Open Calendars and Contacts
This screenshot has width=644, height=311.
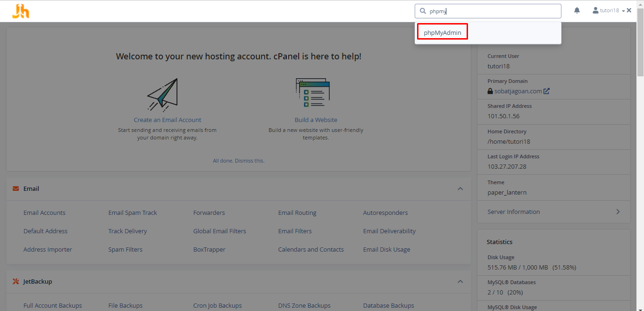click(311, 249)
